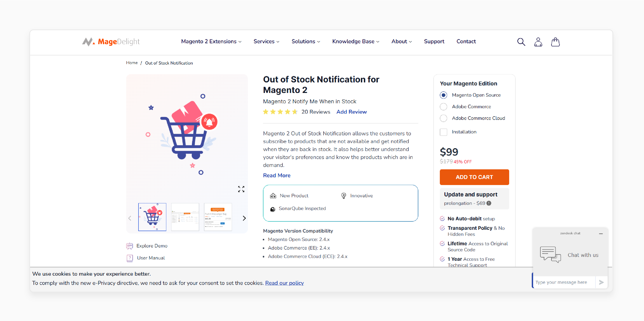Image resolution: width=644 pixels, height=321 pixels.
Task: Click Adobe Commerce (EE): 2.4.x item
Action: coord(299,248)
